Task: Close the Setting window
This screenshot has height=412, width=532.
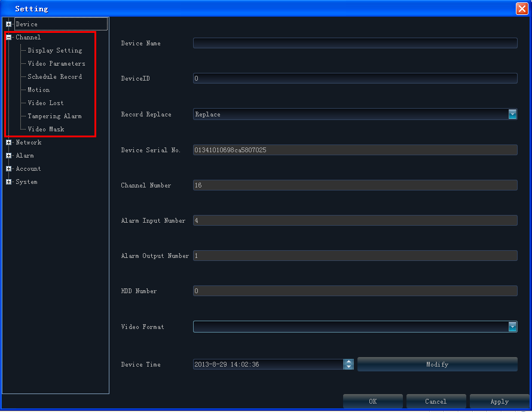Action: 521,8
